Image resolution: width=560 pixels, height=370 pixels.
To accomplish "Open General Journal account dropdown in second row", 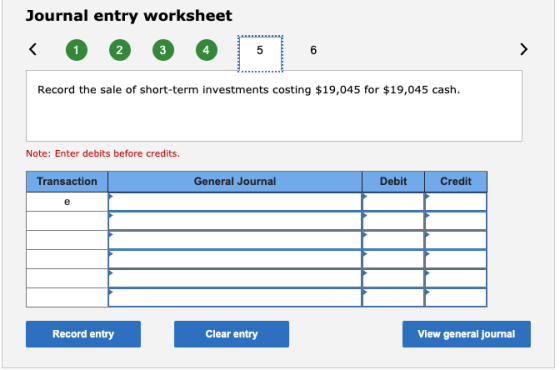I will pyautogui.click(x=235, y=221).
